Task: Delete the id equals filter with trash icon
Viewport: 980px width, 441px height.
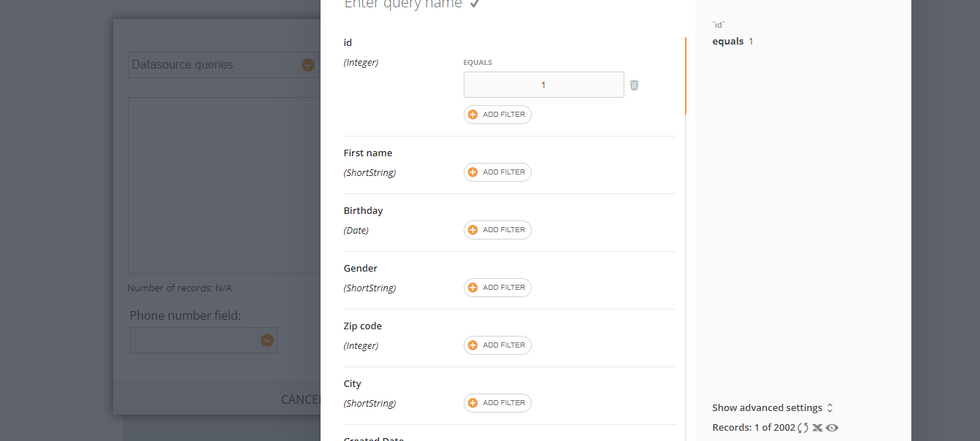Action: tap(634, 85)
